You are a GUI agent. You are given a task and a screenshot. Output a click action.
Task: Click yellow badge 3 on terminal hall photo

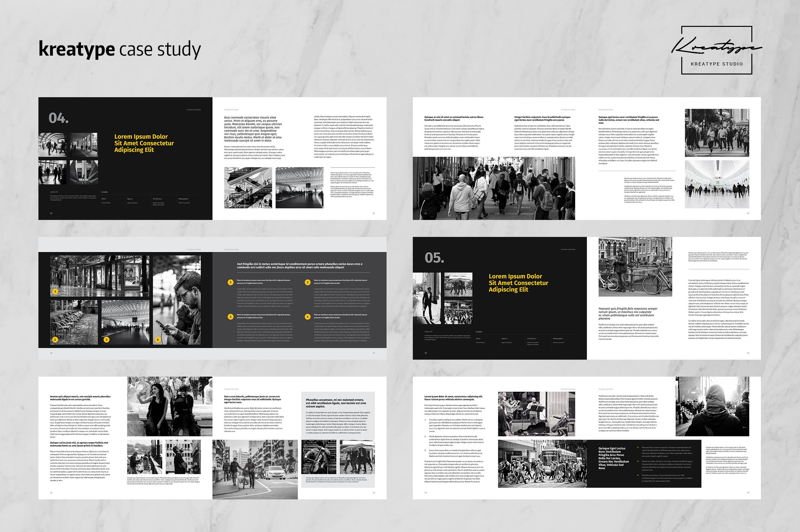coord(107,340)
